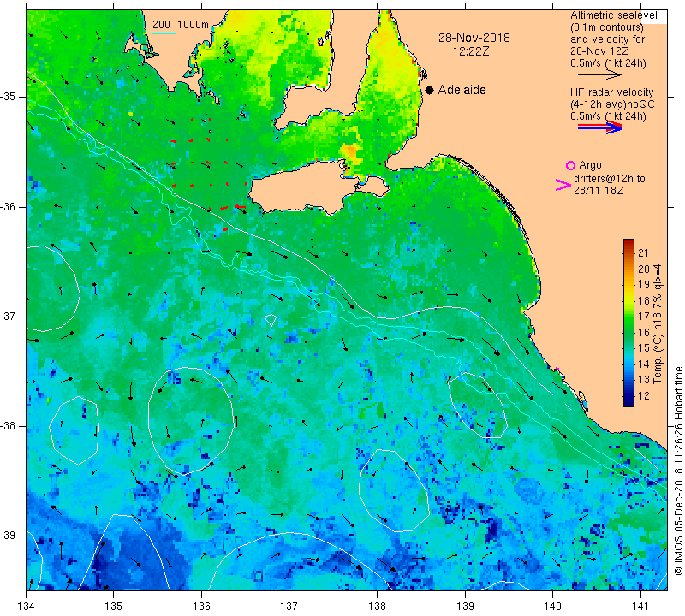Click the '12:22Z' time text
The width and height of the screenshot is (685, 616).
(471, 51)
